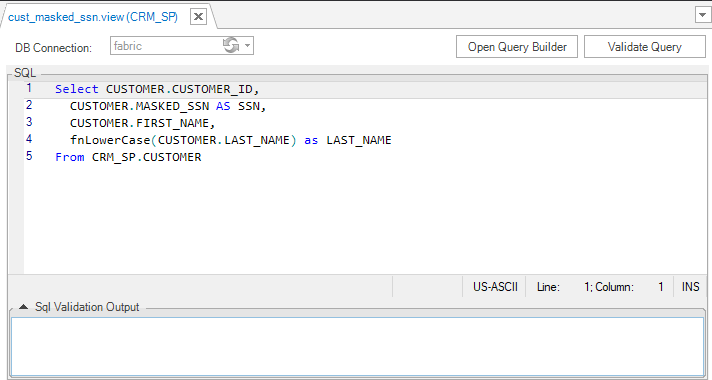Click line number 2 in the gutter
Screen dimensions: 712x380
29,105
